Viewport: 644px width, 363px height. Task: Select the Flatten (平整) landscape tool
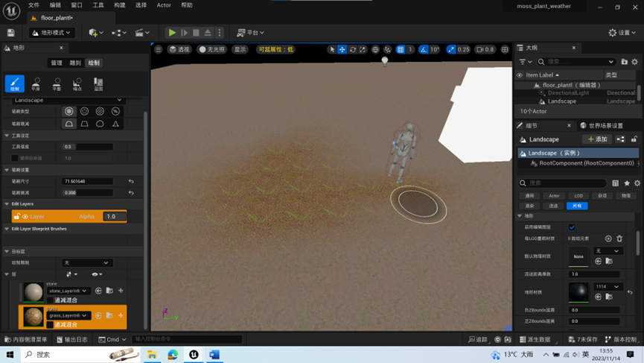point(57,83)
